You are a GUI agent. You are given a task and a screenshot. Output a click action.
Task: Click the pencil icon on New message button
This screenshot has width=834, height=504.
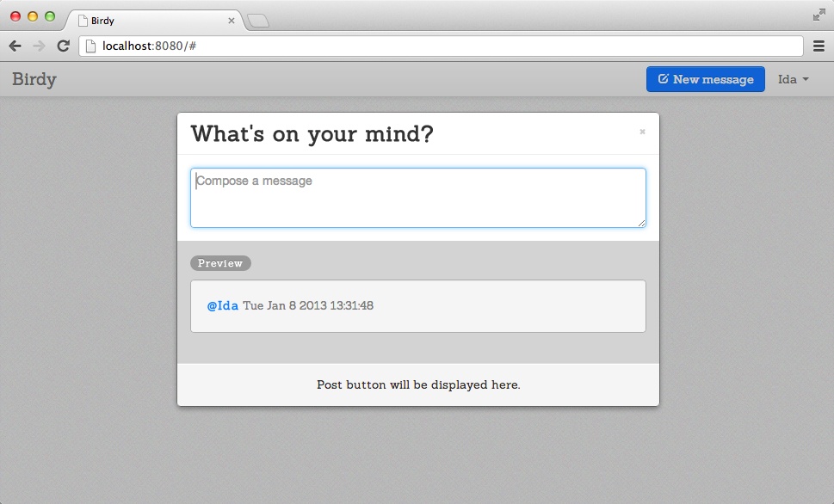[x=663, y=78]
